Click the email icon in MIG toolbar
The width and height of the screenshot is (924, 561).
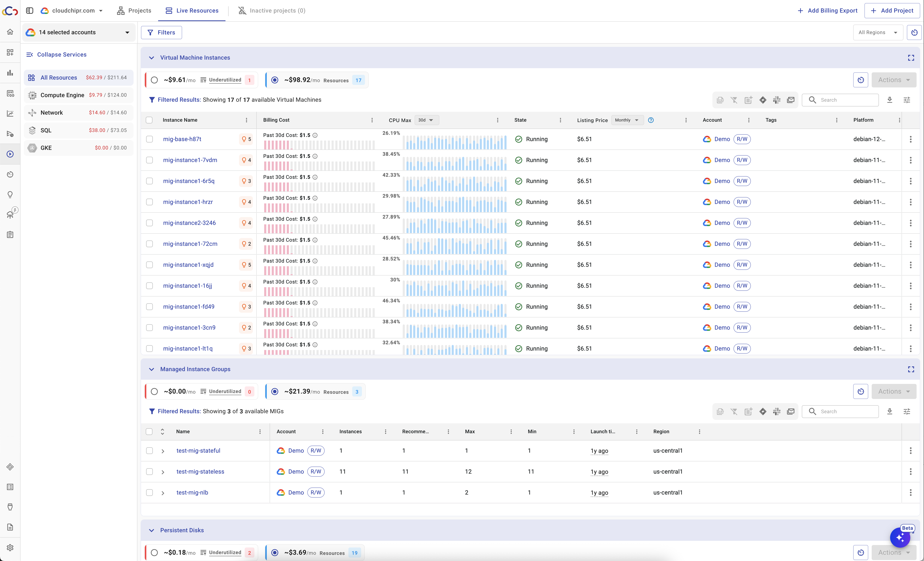pos(791,411)
